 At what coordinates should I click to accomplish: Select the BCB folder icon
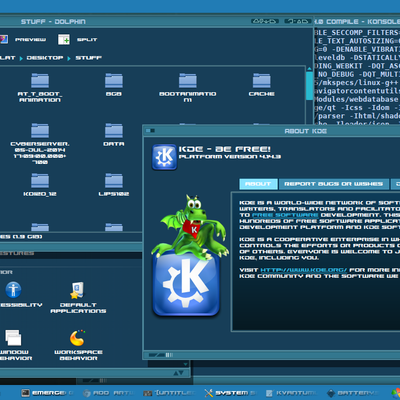(x=114, y=80)
